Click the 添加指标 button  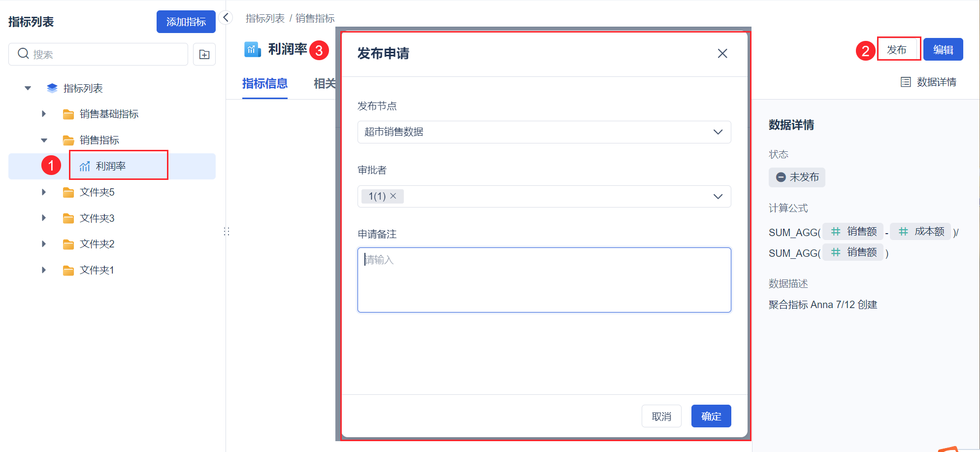[186, 22]
